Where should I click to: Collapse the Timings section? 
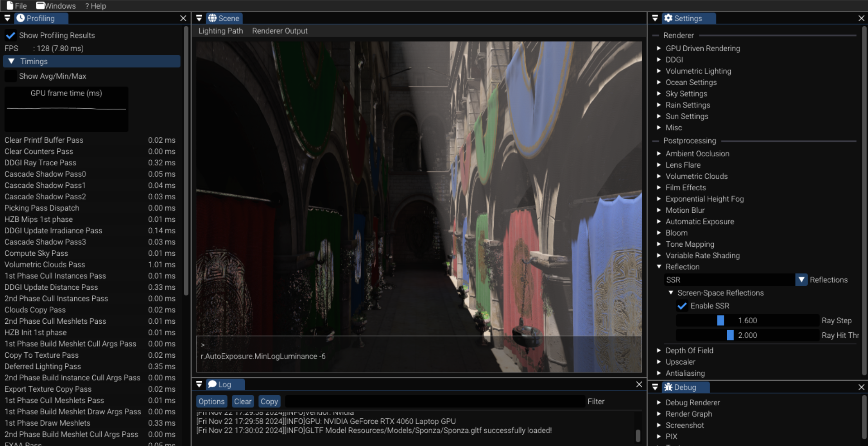11,61
